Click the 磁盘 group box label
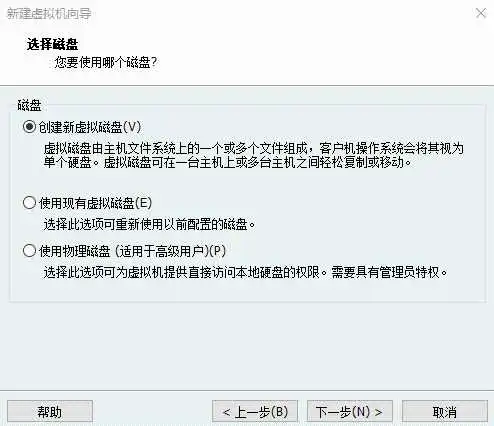 point(29,105)
